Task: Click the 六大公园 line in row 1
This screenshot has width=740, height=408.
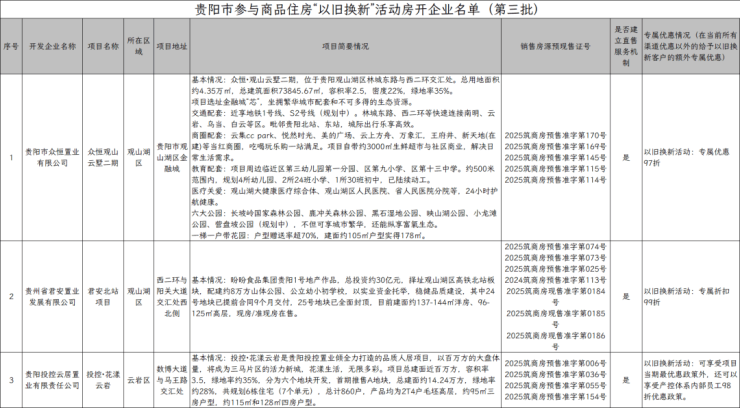Action: coord(344,219)
